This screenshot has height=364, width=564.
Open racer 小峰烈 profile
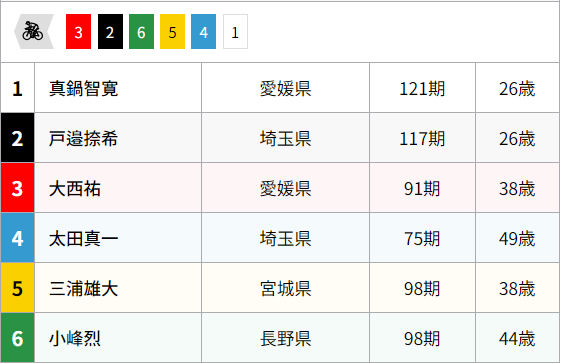pyautogui.click(x=75, y=338)
